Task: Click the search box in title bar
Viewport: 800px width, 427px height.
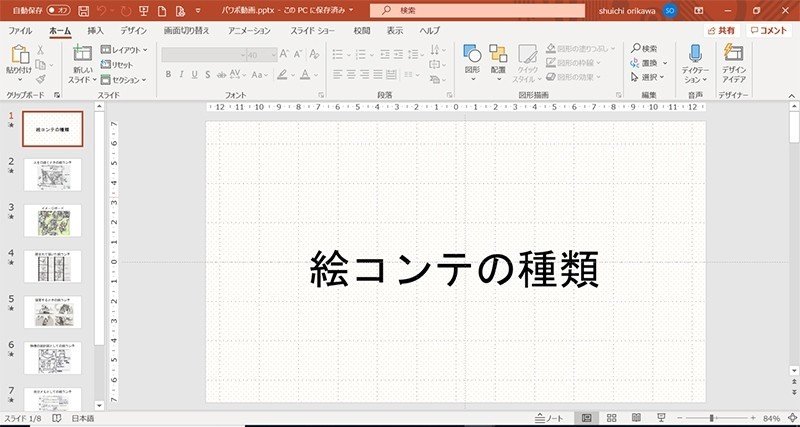Action: coord(477,10)
